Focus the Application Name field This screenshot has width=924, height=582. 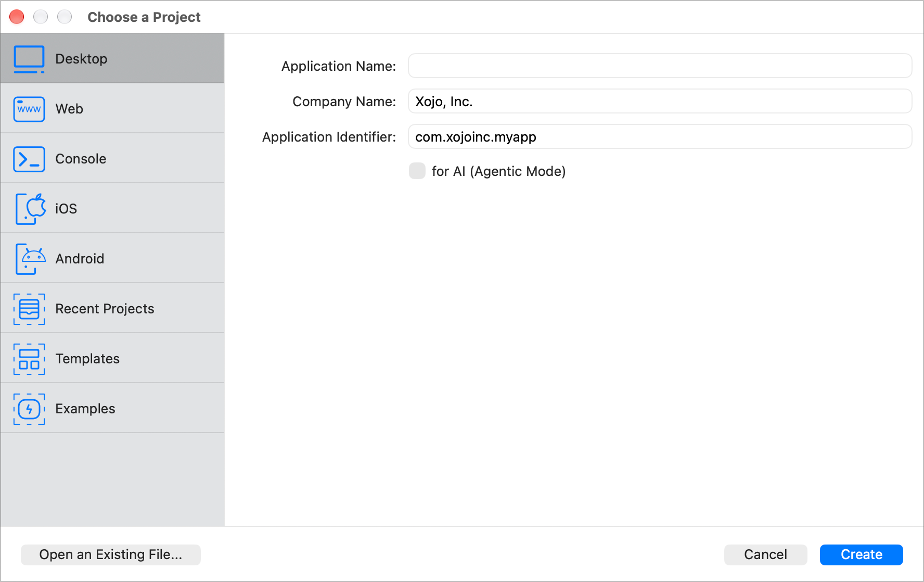[x=660, y=66]
